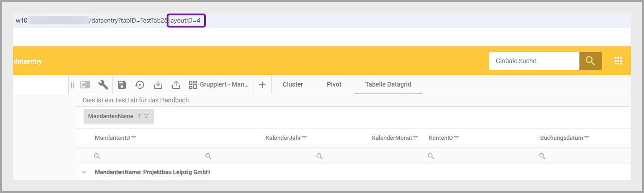This screenshot has width=644, height=193.
Task: Click the MandantenName grouping chip
Action: [111, 116]
